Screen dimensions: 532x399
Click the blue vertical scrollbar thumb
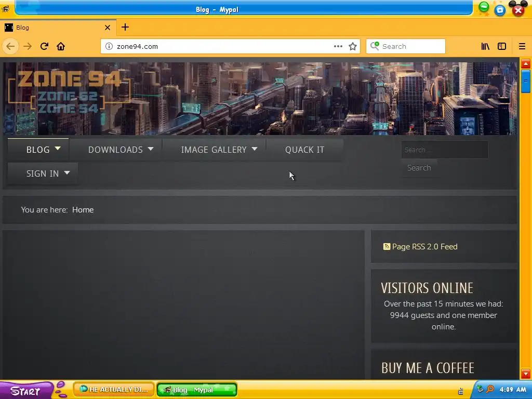coord(526,81)
